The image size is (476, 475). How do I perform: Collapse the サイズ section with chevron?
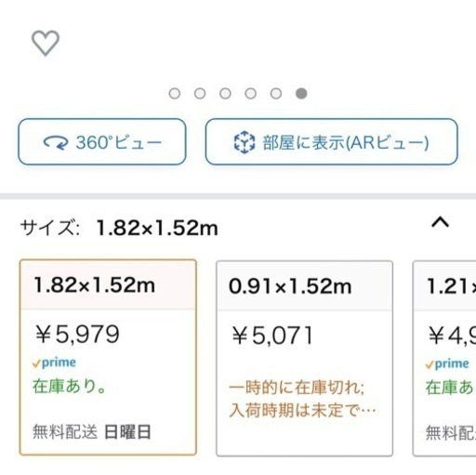pos(440,222)
